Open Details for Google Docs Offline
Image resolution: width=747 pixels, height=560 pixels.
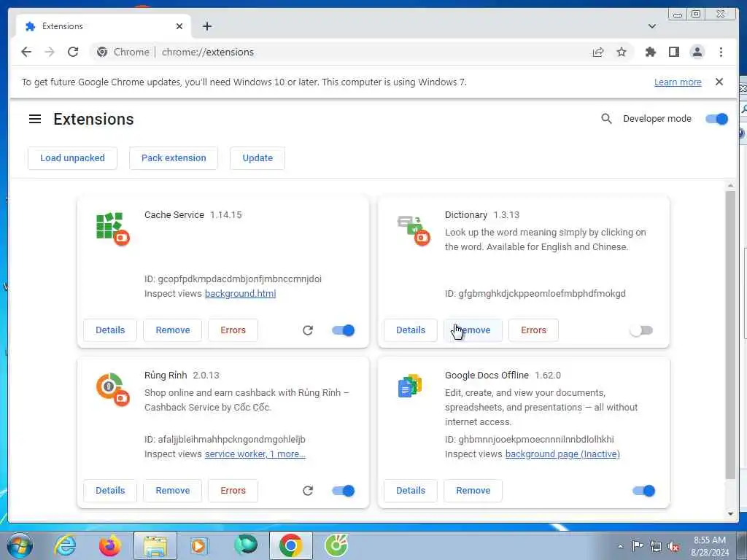pos(411,491)
